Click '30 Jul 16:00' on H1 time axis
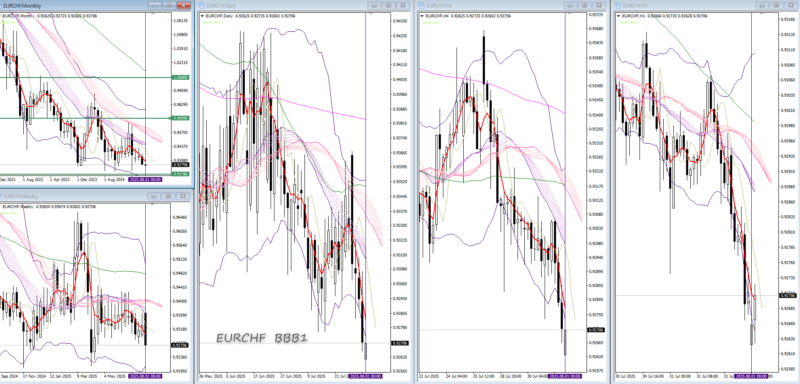800x384 pixels. 654,376
